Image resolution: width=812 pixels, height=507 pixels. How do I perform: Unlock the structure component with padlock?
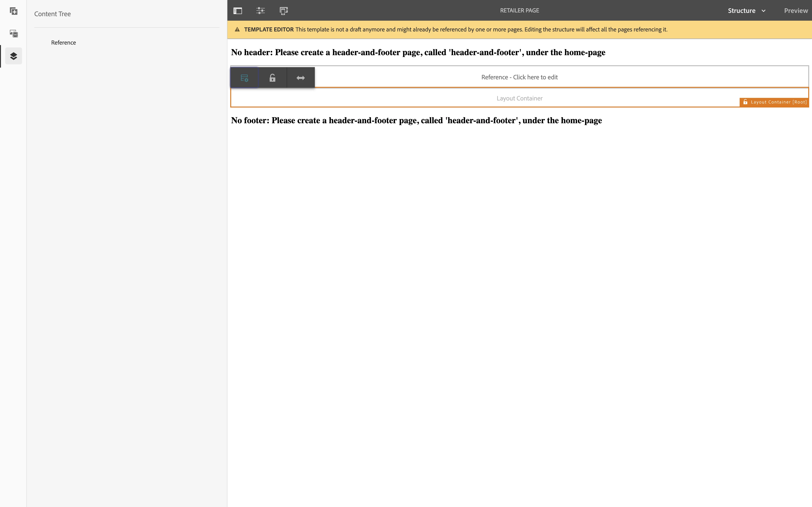click(273, 78)
